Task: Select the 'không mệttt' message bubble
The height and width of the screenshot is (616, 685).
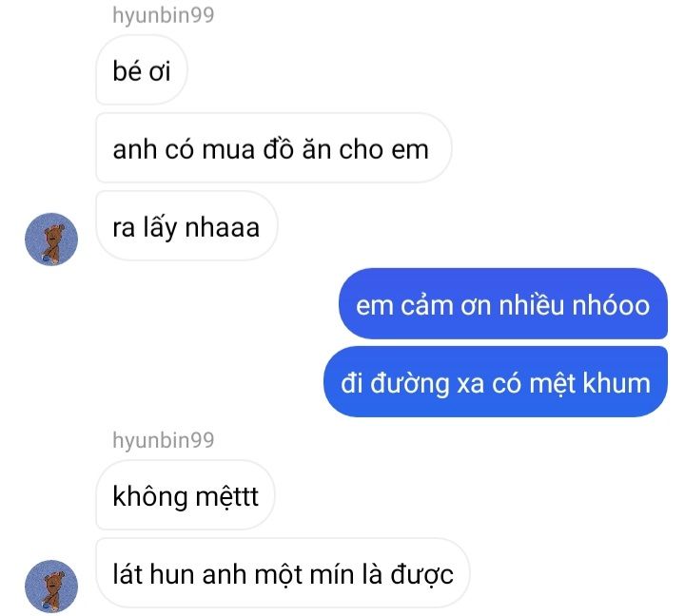Action: (186, 495)
